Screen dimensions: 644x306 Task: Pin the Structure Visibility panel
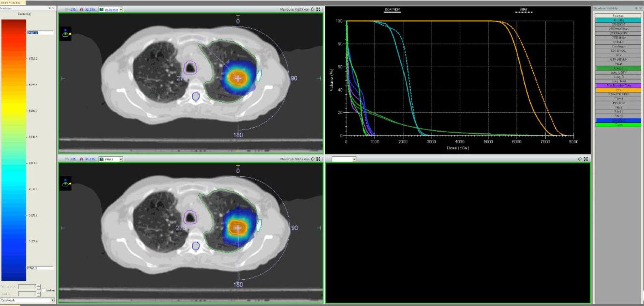(636, 8)
